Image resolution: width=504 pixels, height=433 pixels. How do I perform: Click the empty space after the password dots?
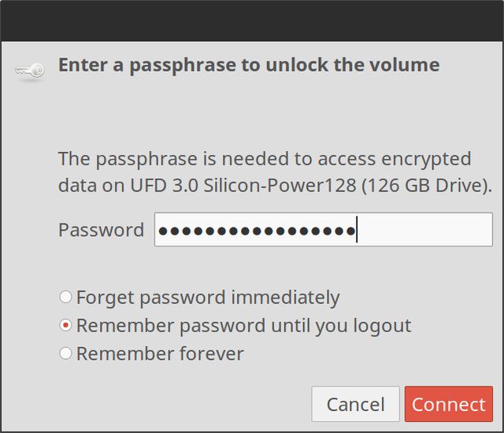click(425, 230)
